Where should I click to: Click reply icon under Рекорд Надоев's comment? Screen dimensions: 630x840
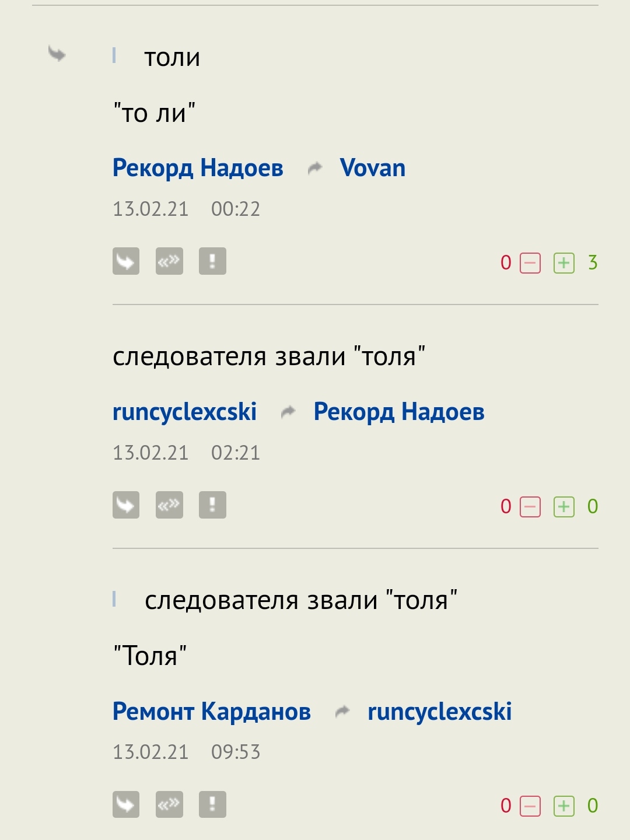(126, 261)
